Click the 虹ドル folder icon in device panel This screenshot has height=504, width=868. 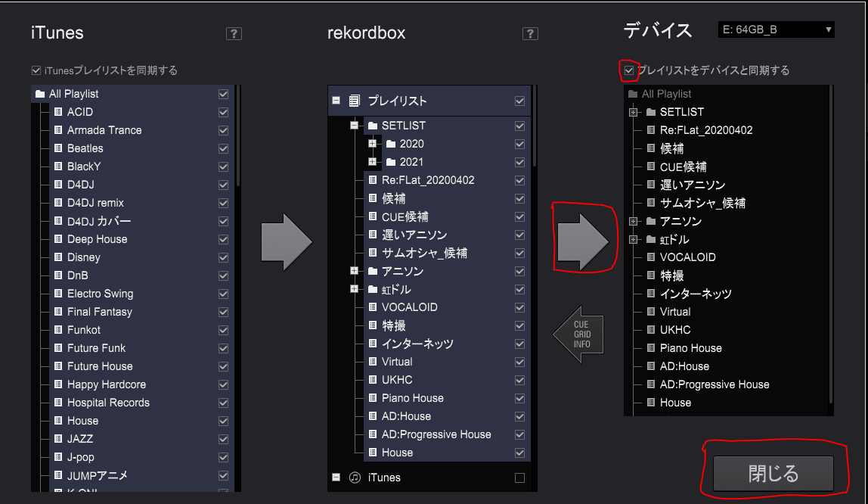(651, 240)
